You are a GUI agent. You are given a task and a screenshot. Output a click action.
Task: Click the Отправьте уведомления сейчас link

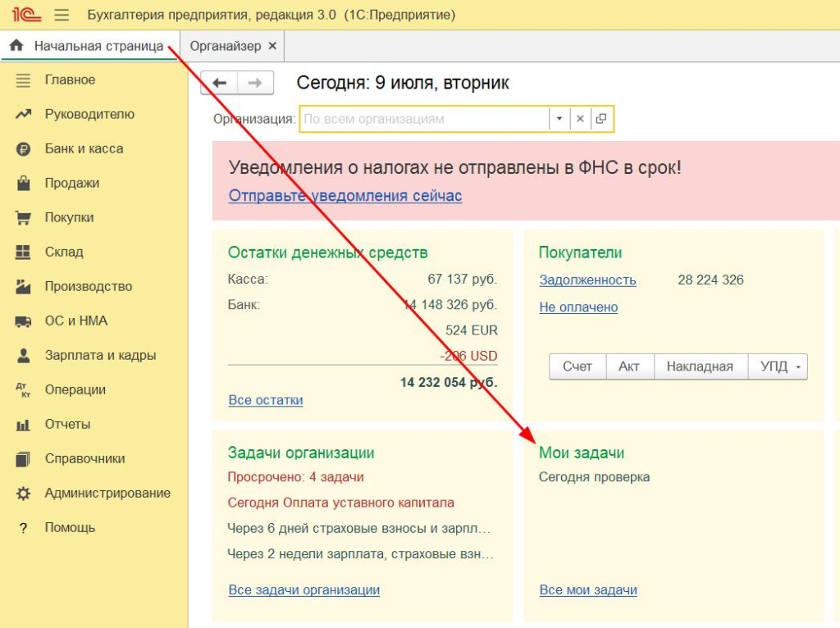tap(345, 196)
